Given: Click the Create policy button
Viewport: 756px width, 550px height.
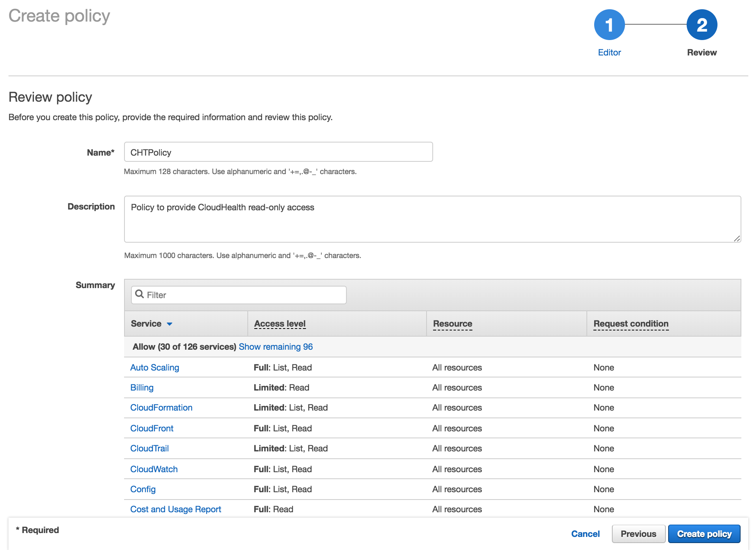Looking at the screenshot, I should click(704, 534).
